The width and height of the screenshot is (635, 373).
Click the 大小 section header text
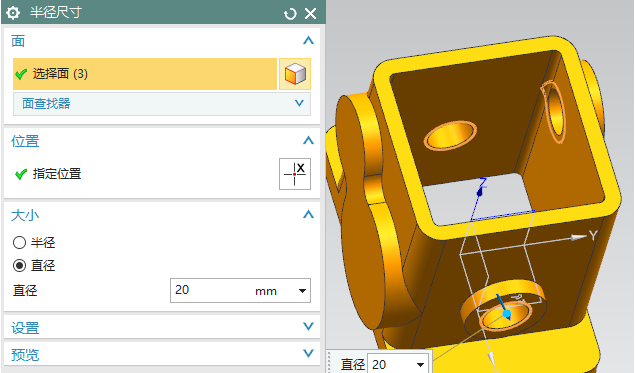pyautogui.click(x=25, y=215)
